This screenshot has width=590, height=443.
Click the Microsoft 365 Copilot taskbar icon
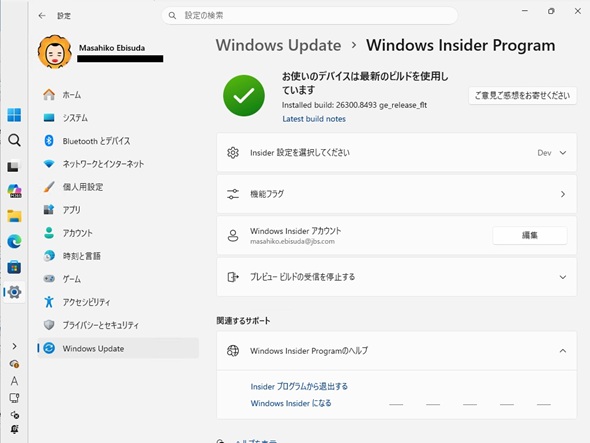click(14, 191)
